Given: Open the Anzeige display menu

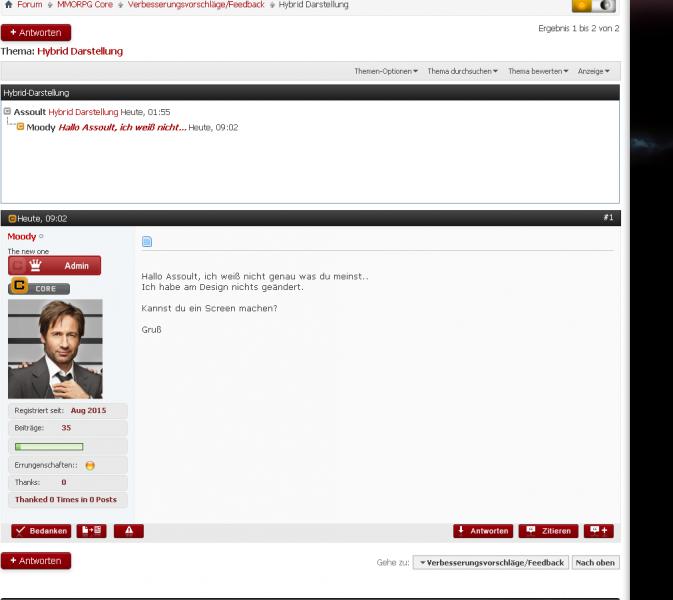Looking at the screenshot, I should tap(593, 71).
